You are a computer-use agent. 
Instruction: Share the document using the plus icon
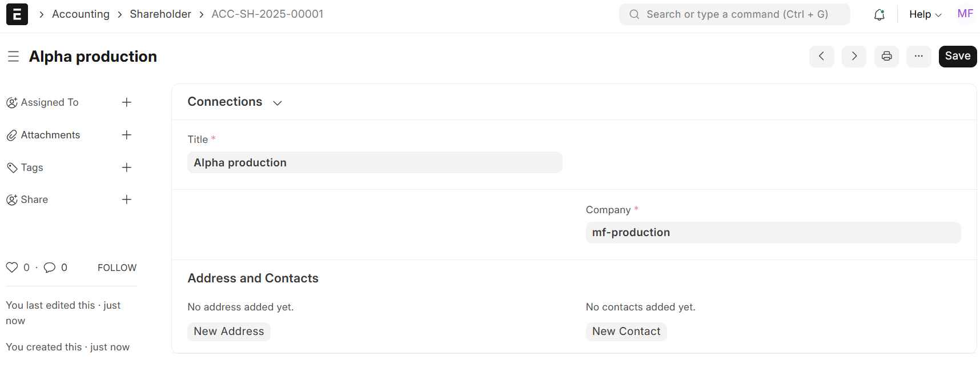127,200
